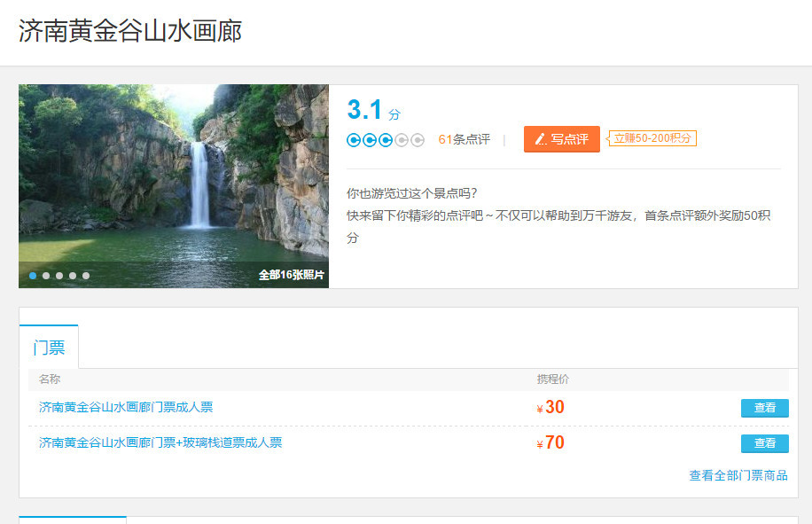
Task: Open the 门票+玻璃栈道票成人票 ticket link
Action: (x=160, y=442)
